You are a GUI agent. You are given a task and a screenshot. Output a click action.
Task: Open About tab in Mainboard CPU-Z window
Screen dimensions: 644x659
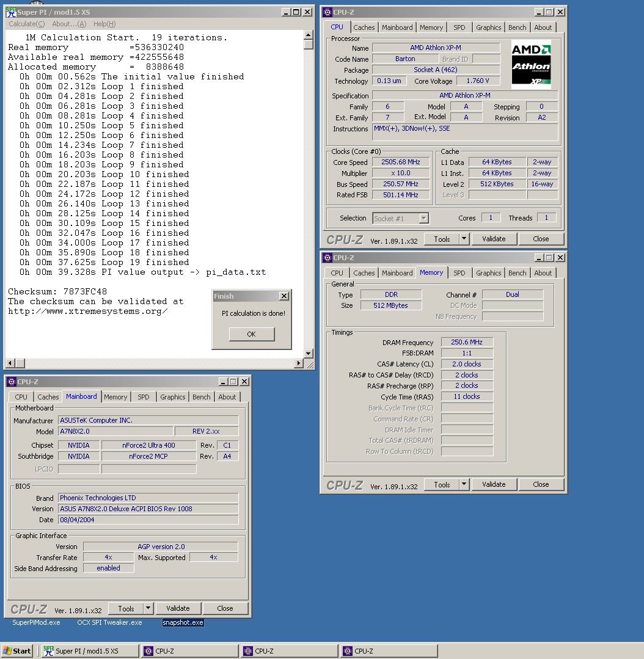click(227, 397)
